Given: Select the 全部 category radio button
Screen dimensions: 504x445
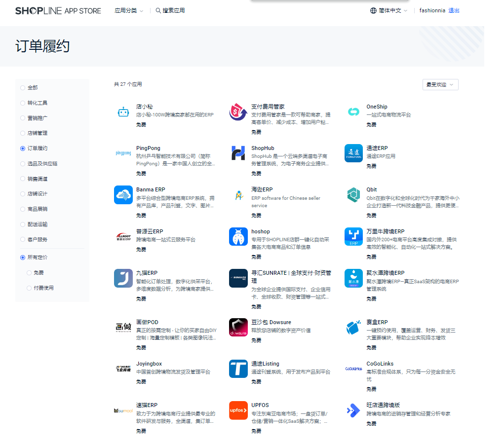Looking at the screenshot, I should click(x=23, y=88).
